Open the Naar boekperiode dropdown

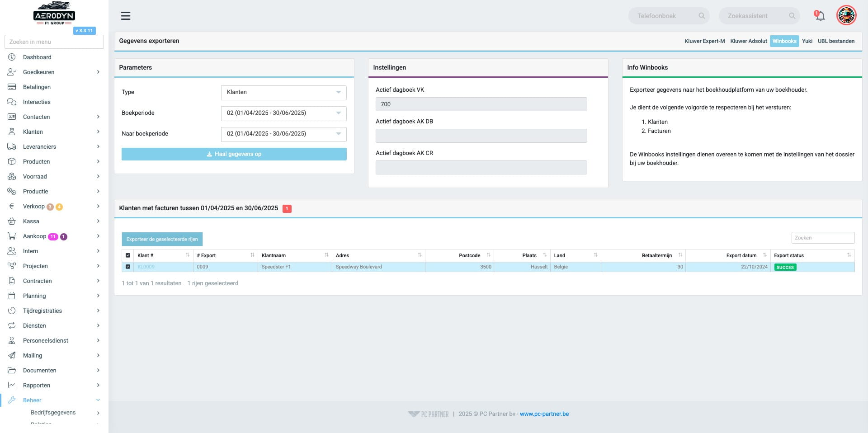coord(283,134)
